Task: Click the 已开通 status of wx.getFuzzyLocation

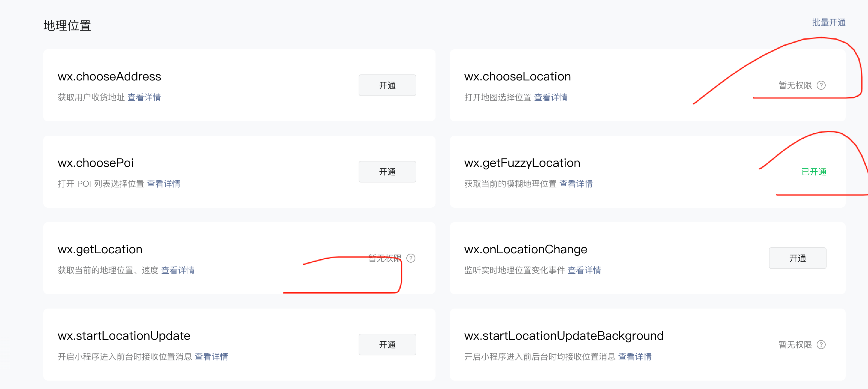Action: 813,172
